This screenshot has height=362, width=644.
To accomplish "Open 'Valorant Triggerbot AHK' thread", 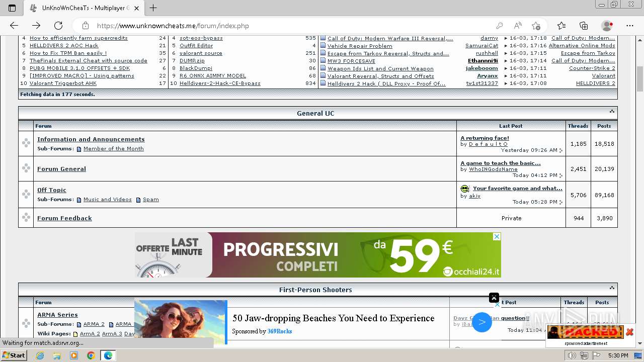I will click(x=63, y=83).
